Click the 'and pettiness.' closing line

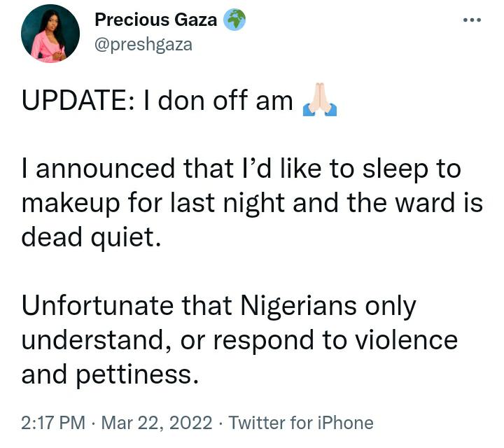110,375
